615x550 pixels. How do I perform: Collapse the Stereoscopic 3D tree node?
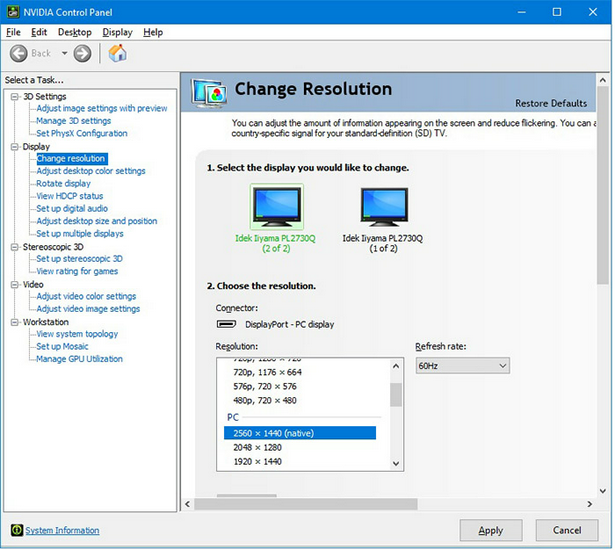(15, 247)
